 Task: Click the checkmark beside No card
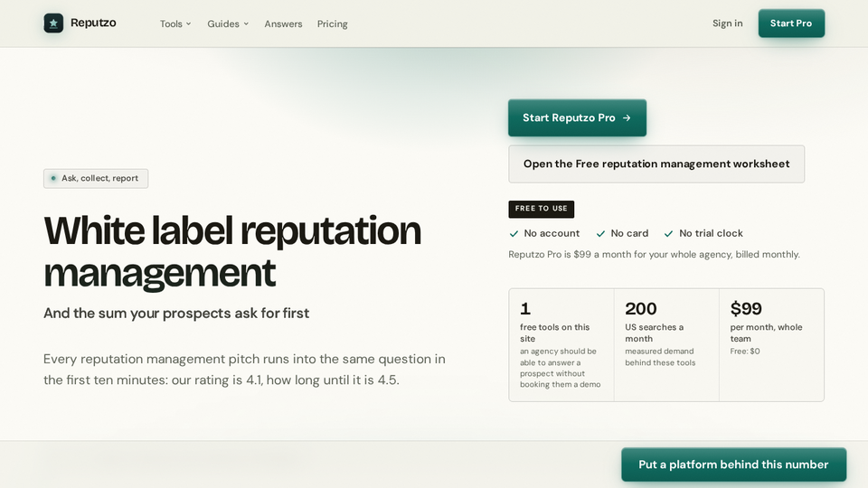pyautogui.click(x=600, y=233)
